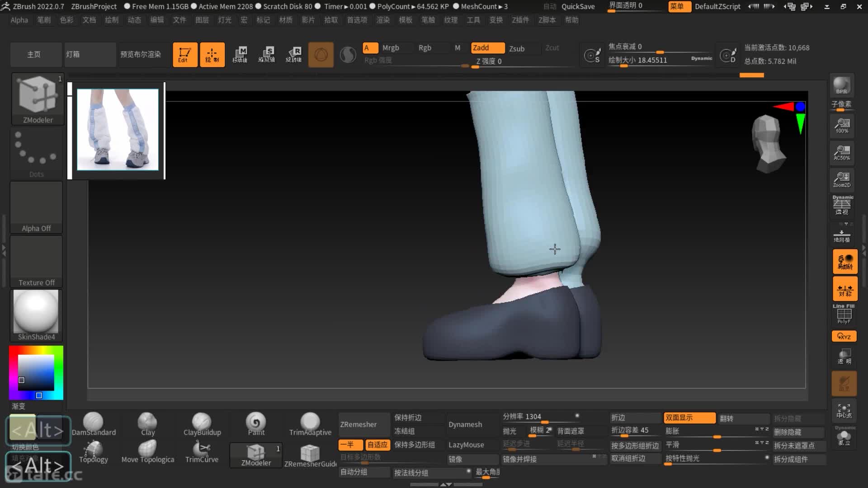Open the 工具 tool menu
868x488 pixels.
473,20
